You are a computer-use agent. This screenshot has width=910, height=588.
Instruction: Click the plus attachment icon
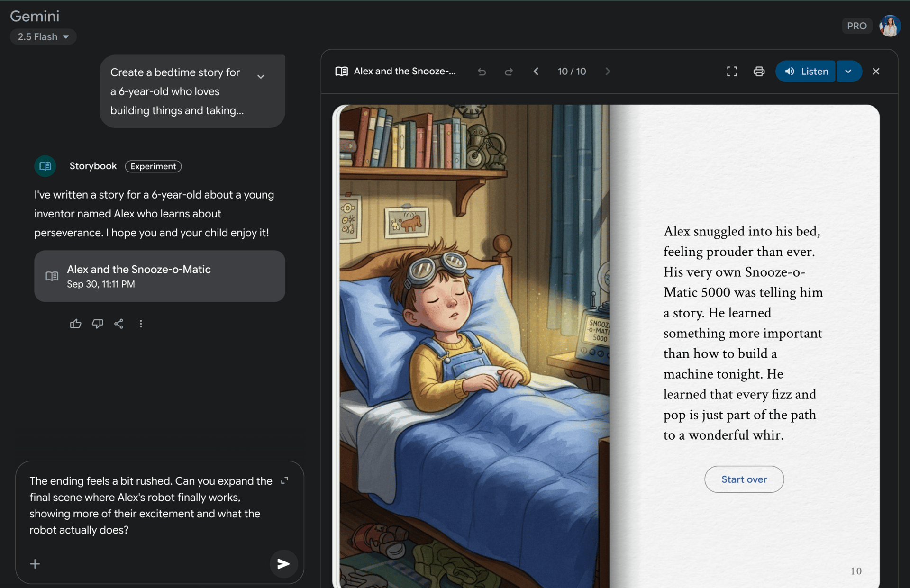[x=35, y=563]
